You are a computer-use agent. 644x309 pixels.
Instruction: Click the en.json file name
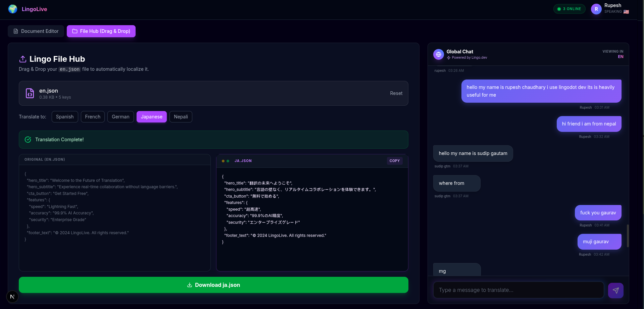[49, 91]
